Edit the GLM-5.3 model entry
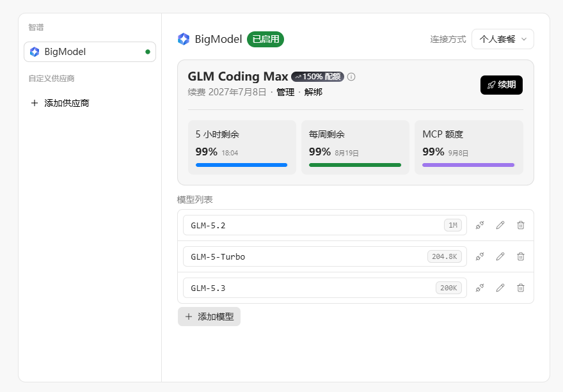This screenshot has height=392, width=563. [500, 288]
